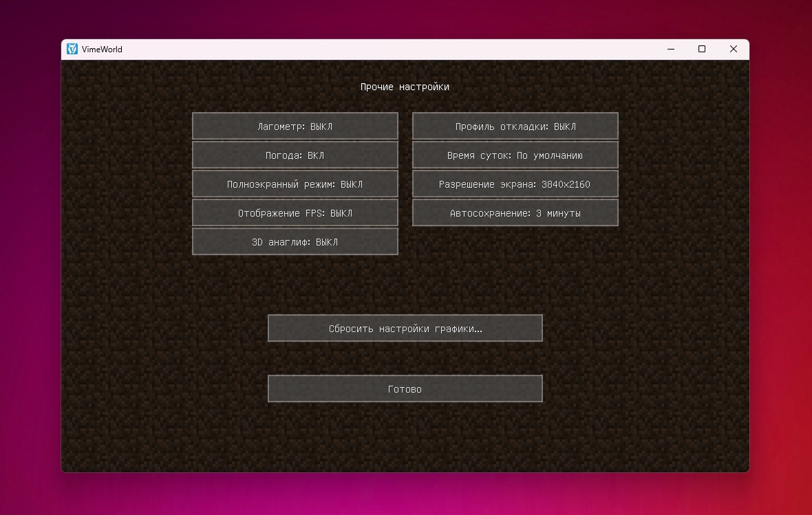
Task: Maximize the VimeWorld window
Action: 702,49
